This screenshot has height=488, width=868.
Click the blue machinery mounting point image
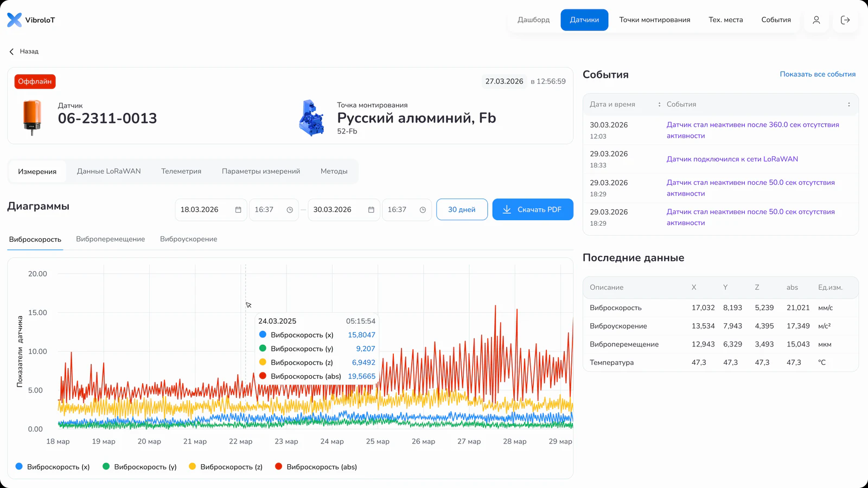(312, 118)
